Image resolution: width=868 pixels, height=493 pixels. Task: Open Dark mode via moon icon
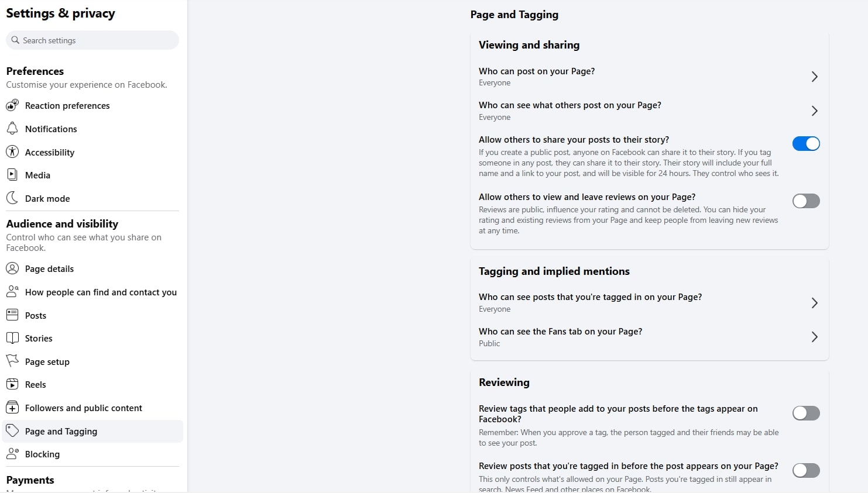[13, 198]
